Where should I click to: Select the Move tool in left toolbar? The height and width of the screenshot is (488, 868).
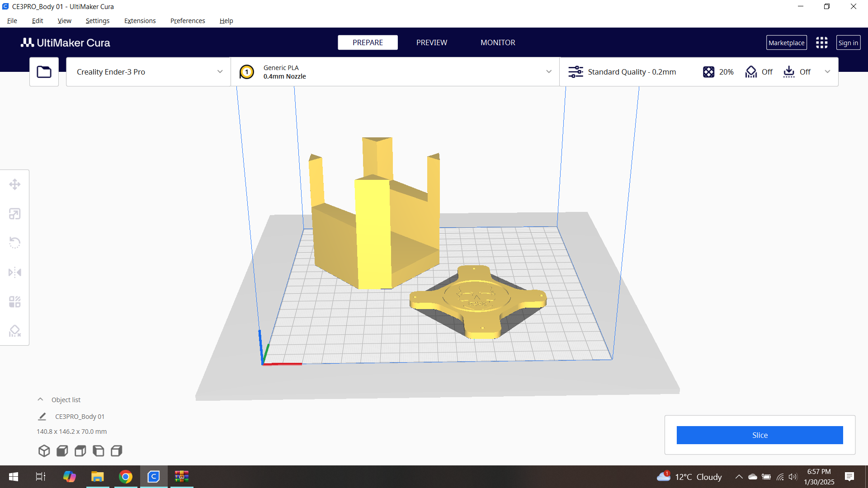point(15,184)
